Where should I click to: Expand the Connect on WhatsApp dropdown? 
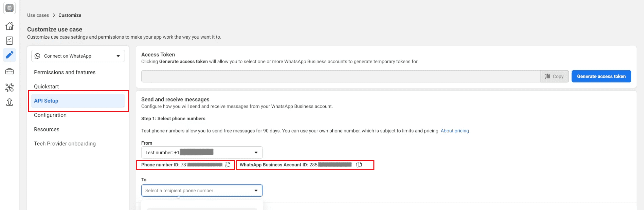tap(78, 56)
